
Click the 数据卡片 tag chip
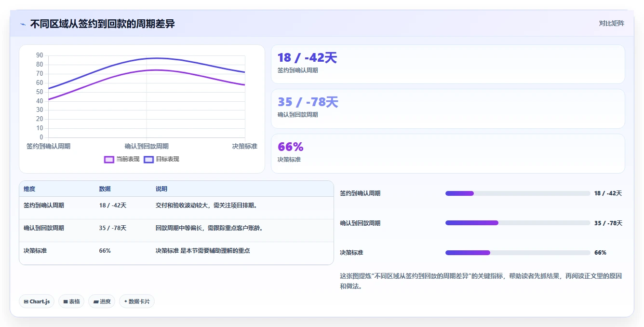pos(137,301)
